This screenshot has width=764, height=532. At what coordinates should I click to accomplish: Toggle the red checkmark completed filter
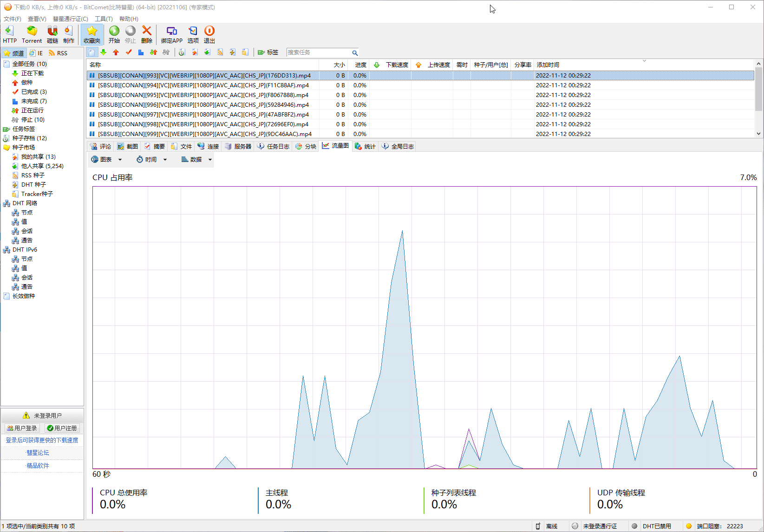(x=129, y=52)
